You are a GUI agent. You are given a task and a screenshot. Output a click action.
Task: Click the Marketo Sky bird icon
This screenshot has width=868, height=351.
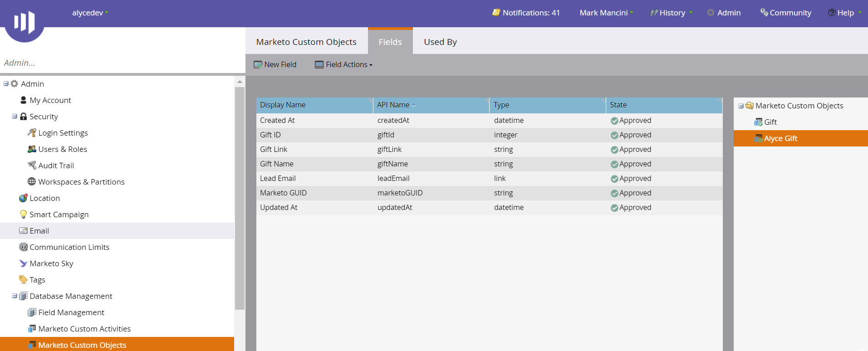tap(23, 263)
